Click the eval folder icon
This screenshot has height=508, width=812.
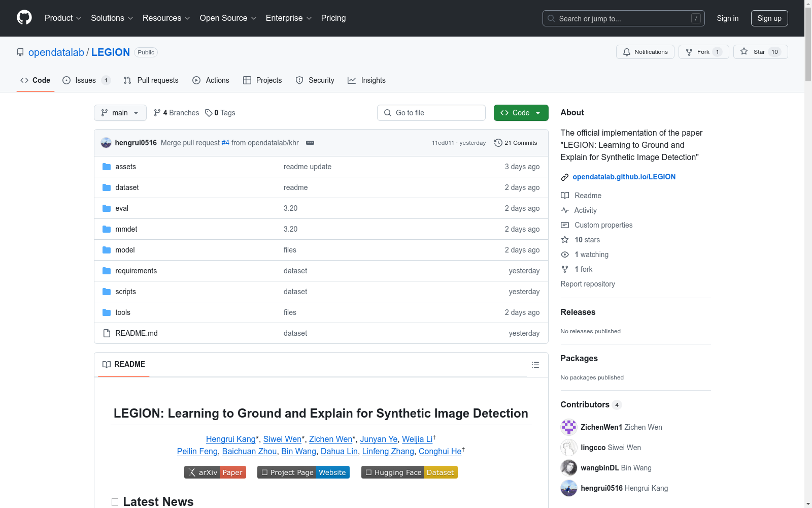pos(107,208)
